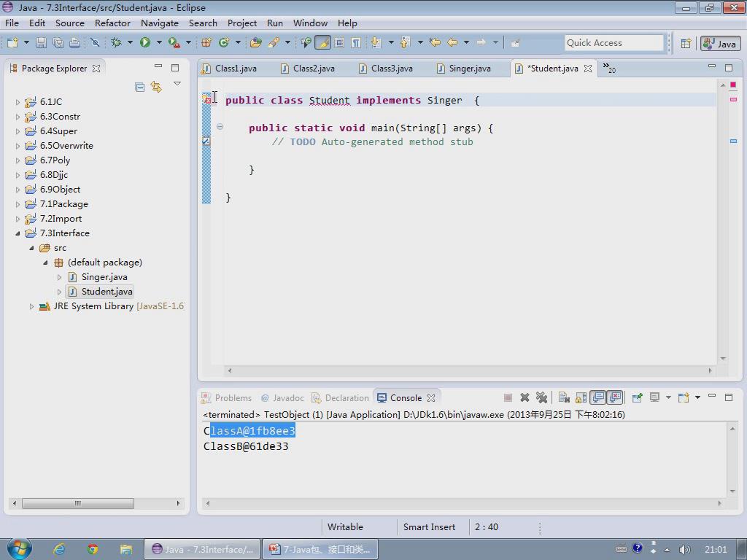Expand the JRE System Library node
This screenshot has height=560, width=747.
click(x=31, y=306)
